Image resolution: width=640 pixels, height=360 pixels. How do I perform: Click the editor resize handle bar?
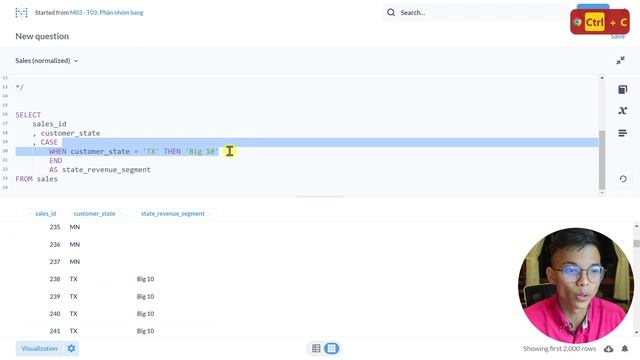tap(320, 197)
